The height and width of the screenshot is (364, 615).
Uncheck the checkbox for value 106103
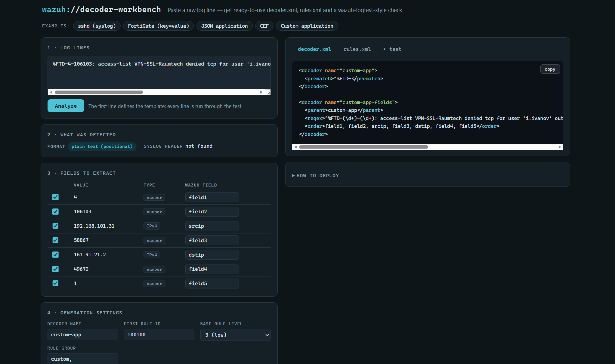pos(55,211)
